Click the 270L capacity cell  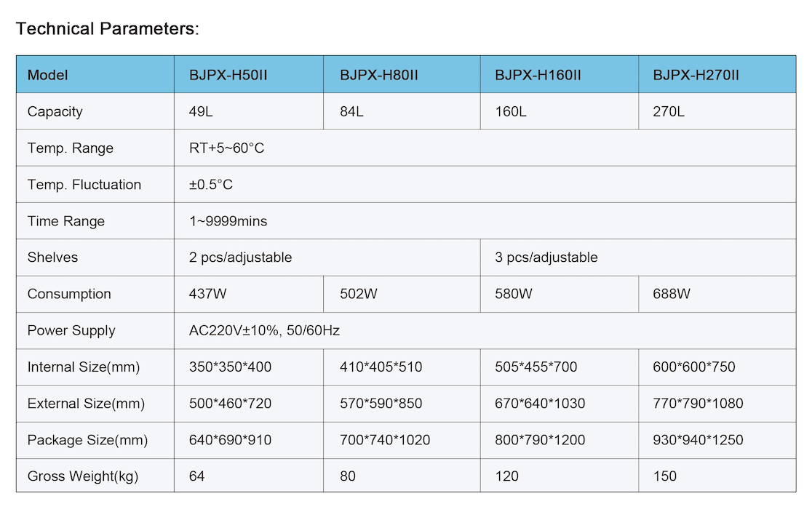tap(669, 111)
